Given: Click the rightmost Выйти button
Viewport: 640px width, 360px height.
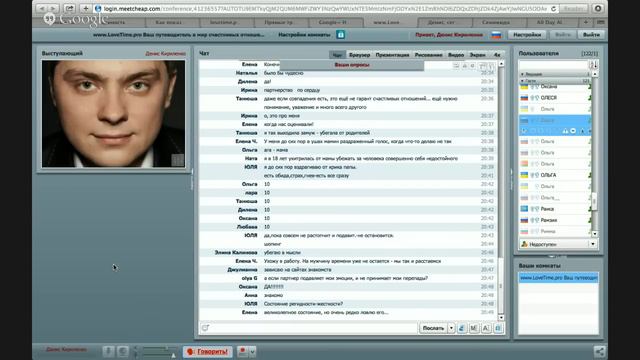Looking at the screenshot, I should click(x=591, y=35).
